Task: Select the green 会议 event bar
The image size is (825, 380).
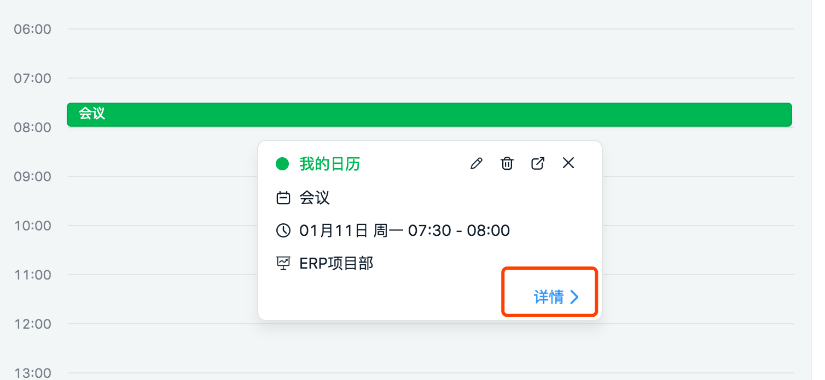Action: (429, 115)
